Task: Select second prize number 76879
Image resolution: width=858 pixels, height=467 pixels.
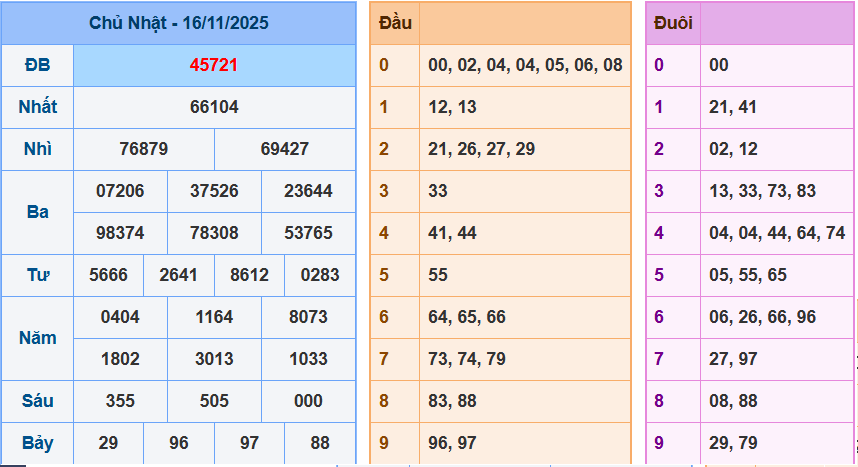Action: coord(143,149)
